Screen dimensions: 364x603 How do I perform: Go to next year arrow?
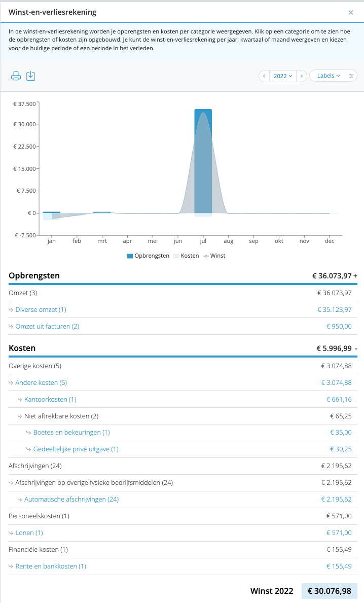tap(302, 76)
